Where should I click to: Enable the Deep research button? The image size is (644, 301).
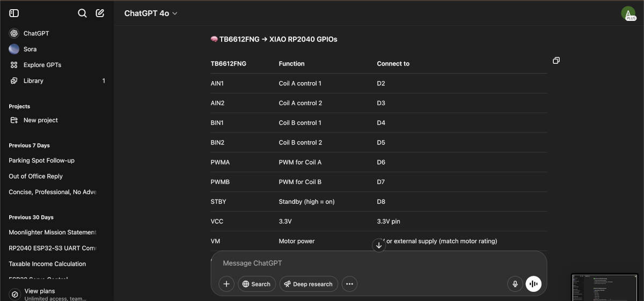coord(309,284)
